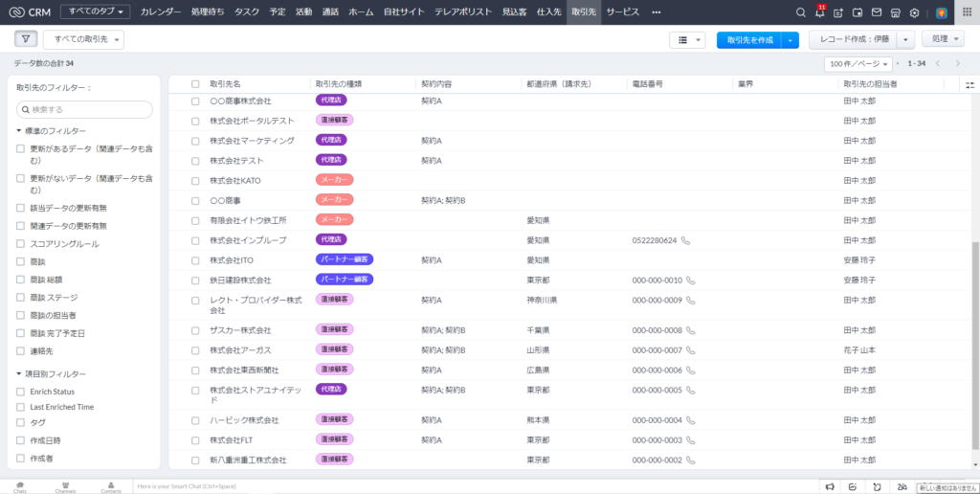Open the 鉄日建設株式会社 account
The height and width of the screenshot is (494, 980).
[x=240, y=281]
